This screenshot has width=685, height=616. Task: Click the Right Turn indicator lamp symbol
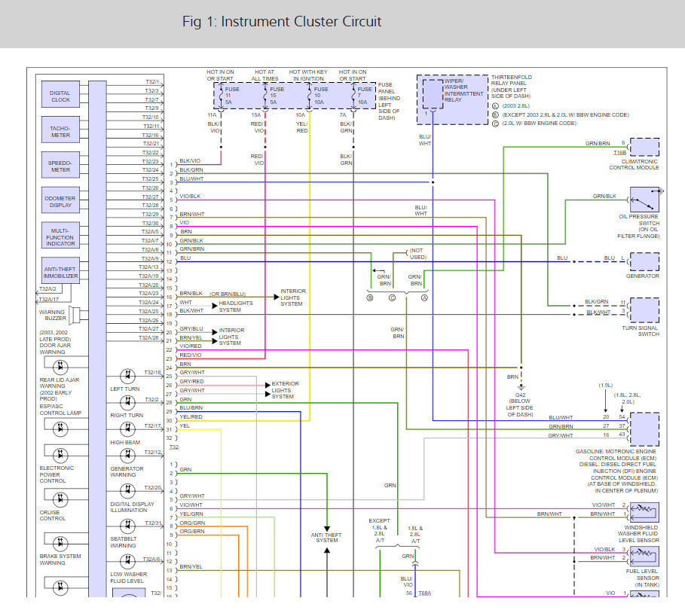click(x=127, y=402)
